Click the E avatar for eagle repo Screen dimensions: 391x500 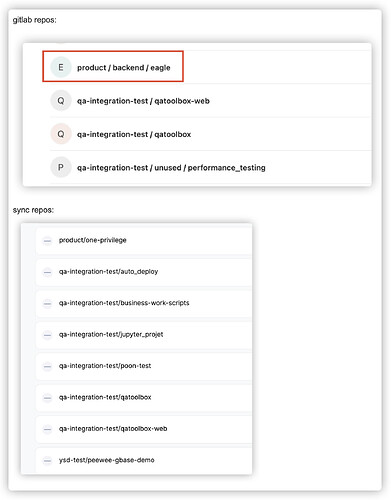click(61, 67)
